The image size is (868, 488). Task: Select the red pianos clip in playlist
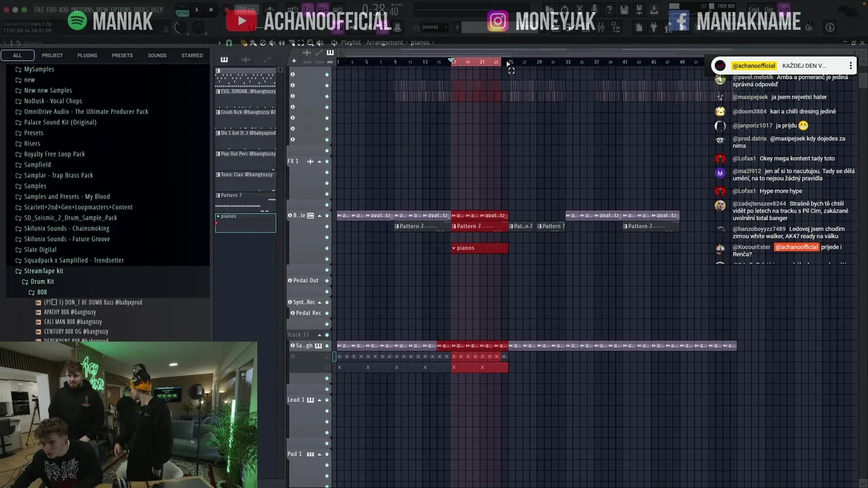point(479,248)
